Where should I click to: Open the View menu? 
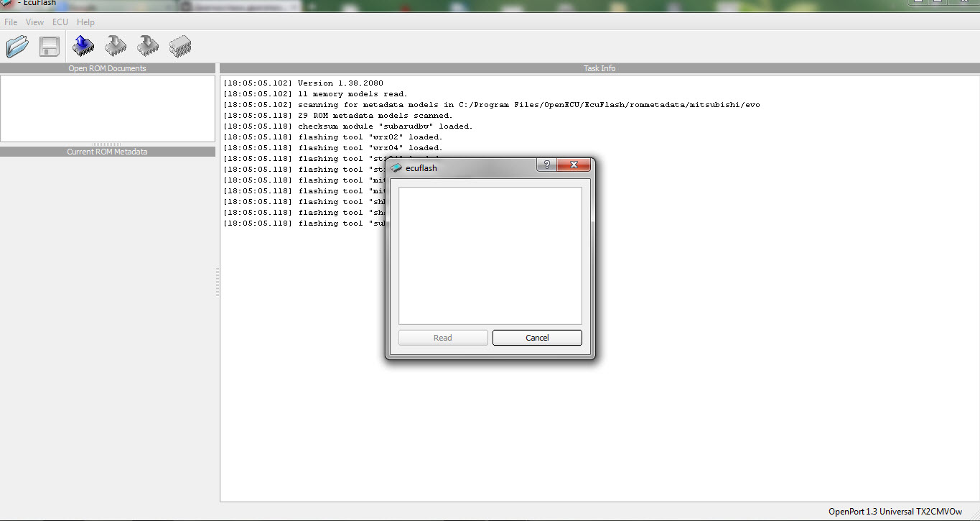pos(34,22)
